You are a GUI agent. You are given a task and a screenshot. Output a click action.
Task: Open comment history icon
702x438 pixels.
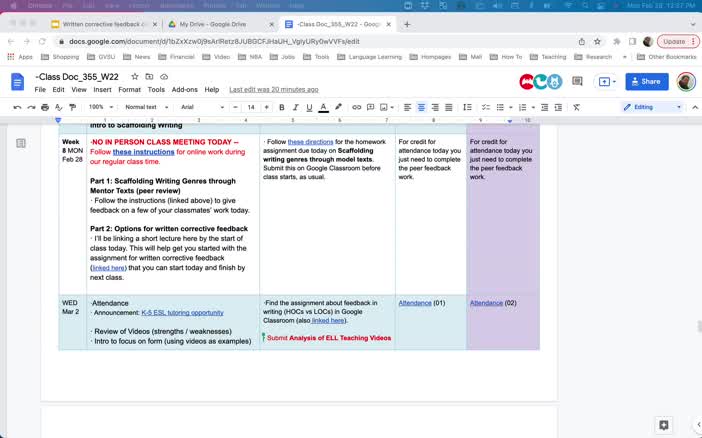point(577,82)
